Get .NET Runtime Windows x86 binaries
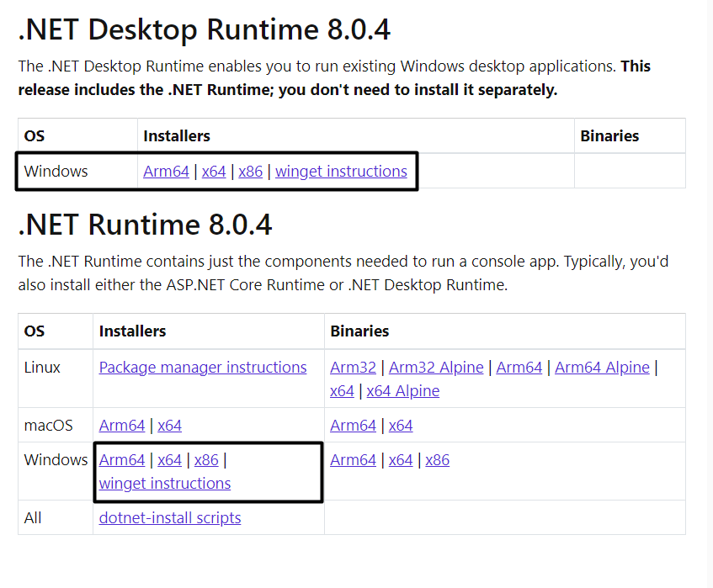This screenshot has width=713, height=588. point(438,460)
